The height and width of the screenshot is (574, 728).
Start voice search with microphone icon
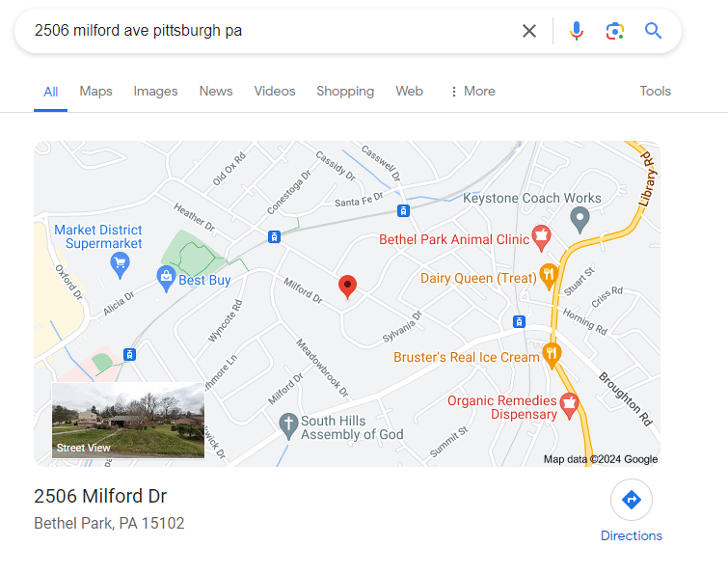[577, 31]
